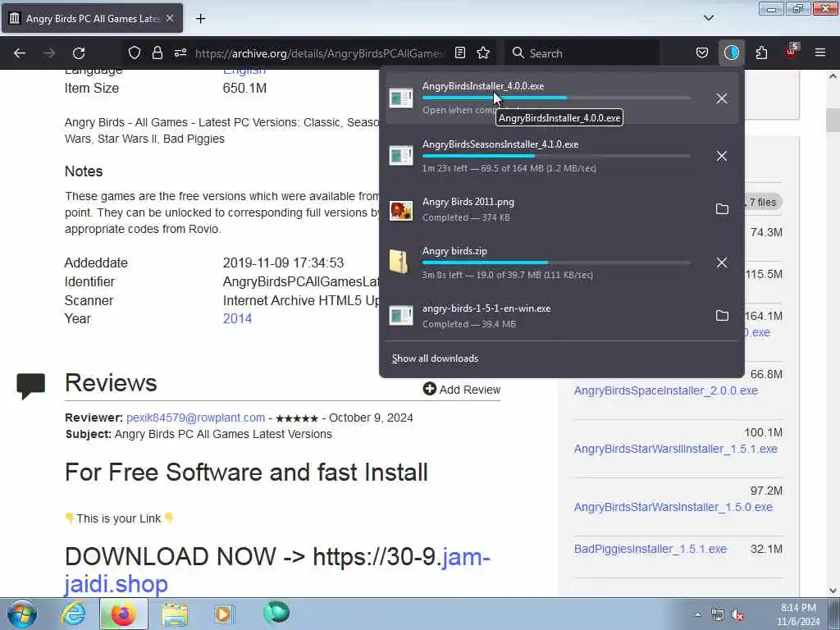The image size is (840, 630).
Task: Open Show all downloads
Action: point(435,358)
